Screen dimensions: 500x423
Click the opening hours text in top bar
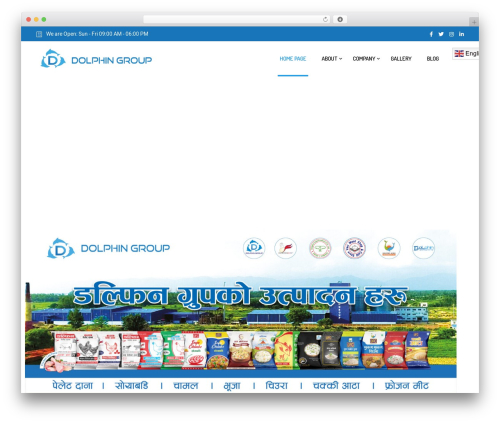[x=97, y=34]
